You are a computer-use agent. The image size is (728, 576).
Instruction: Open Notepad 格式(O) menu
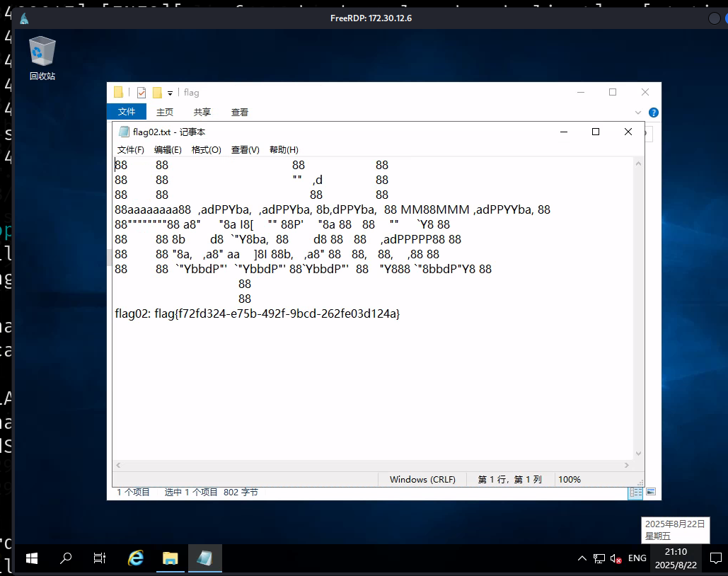pos(206,149)
